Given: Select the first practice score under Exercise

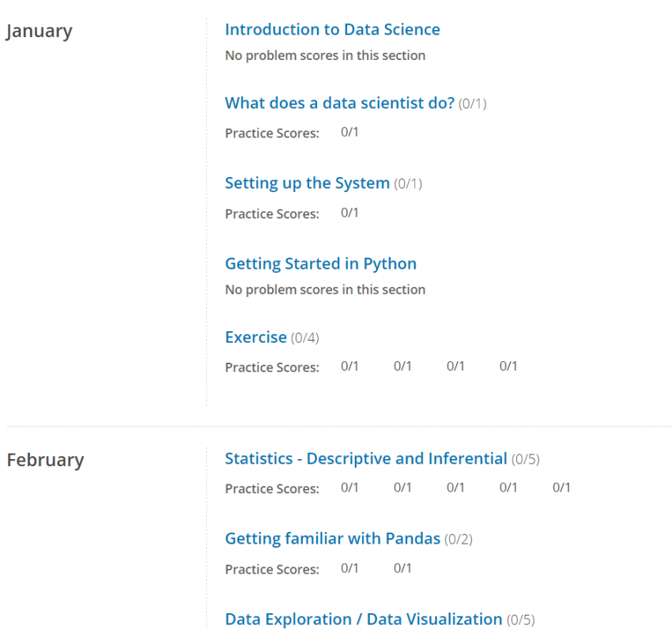Looking at the screenshot, I should 349,366.
